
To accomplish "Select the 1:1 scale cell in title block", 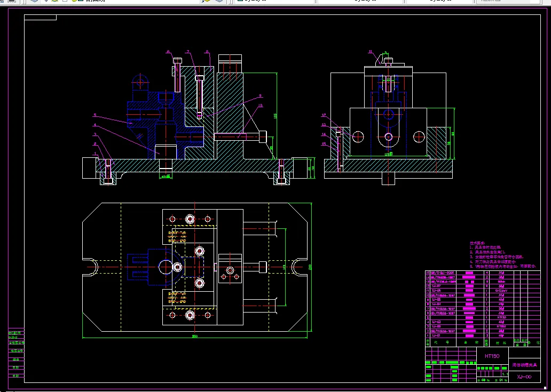I will pos(505,374).
